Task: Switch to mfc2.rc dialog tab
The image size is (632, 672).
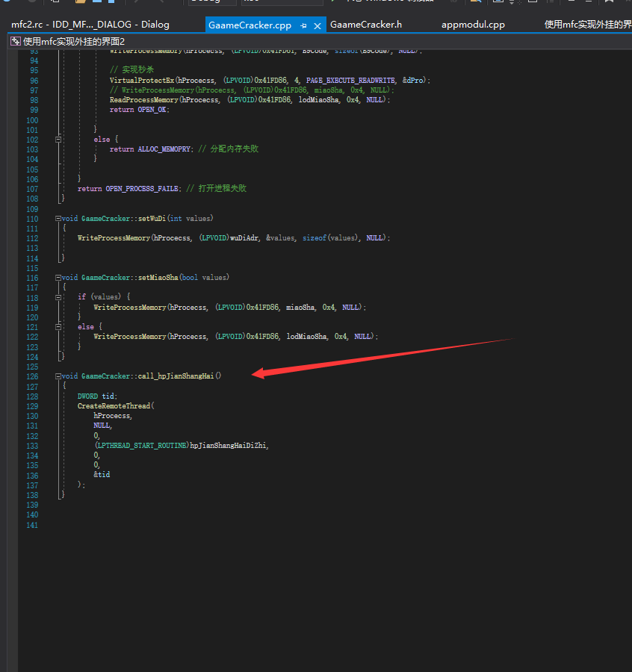Action: [90, 25]
